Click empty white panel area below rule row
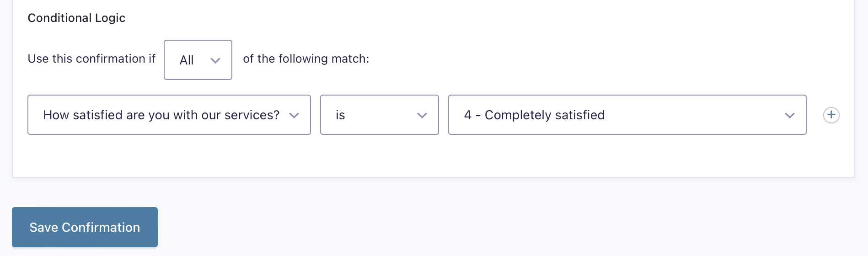 pyautogui.click(x=412, y=155)
